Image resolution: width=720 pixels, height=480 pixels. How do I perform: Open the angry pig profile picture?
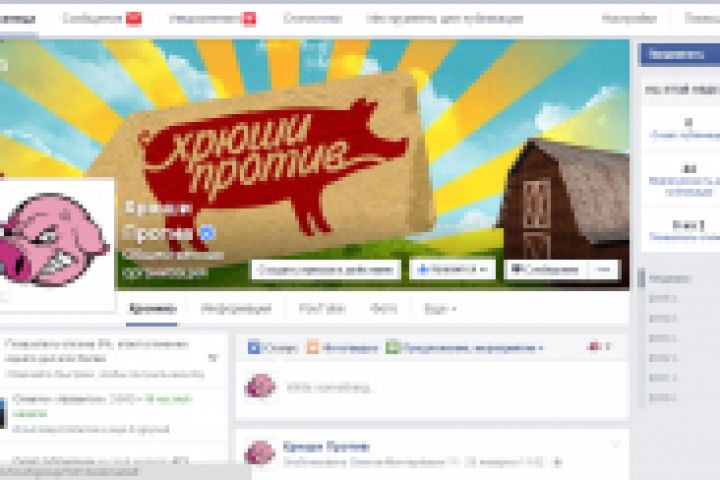click(54, 241)
